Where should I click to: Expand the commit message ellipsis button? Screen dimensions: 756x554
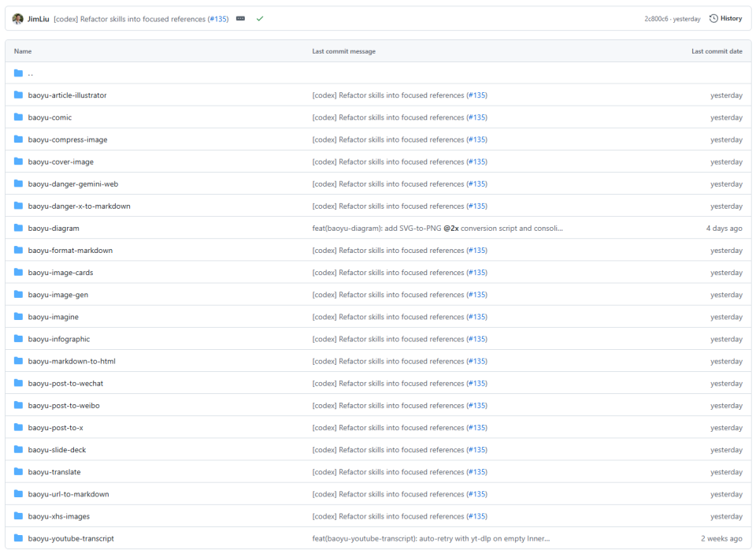(241, 18)
